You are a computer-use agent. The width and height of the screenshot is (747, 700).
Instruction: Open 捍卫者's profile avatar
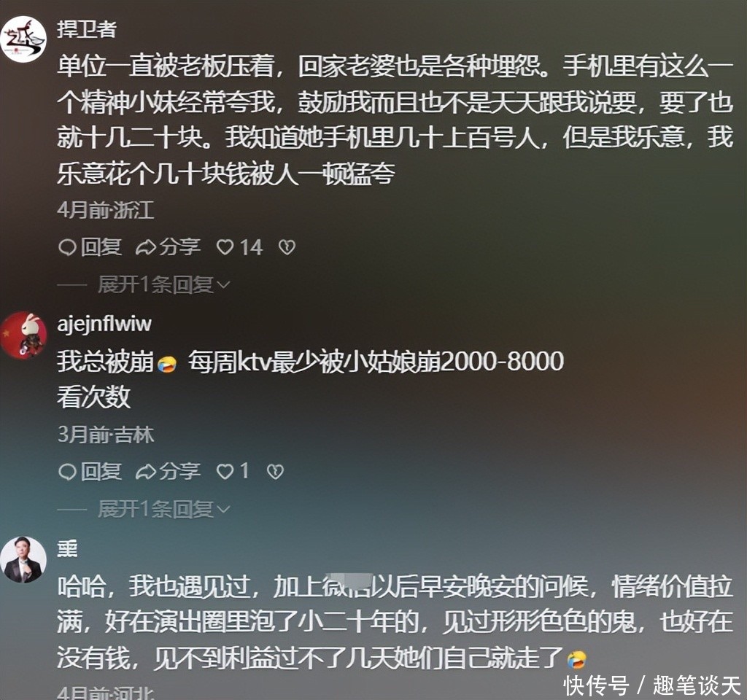click(x=23, y=39)
